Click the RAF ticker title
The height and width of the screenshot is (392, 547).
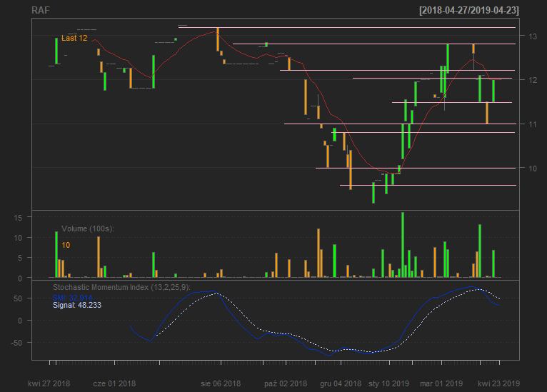click(41, 11)
